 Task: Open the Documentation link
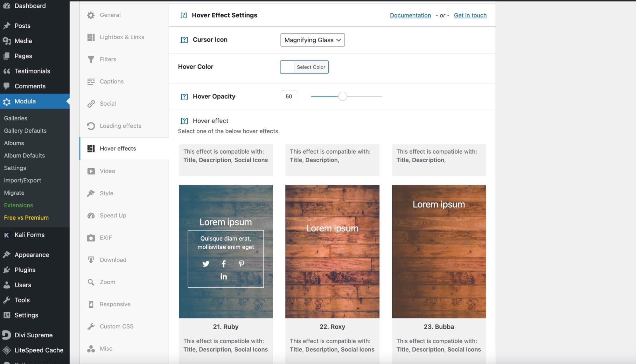click(410, 15)
